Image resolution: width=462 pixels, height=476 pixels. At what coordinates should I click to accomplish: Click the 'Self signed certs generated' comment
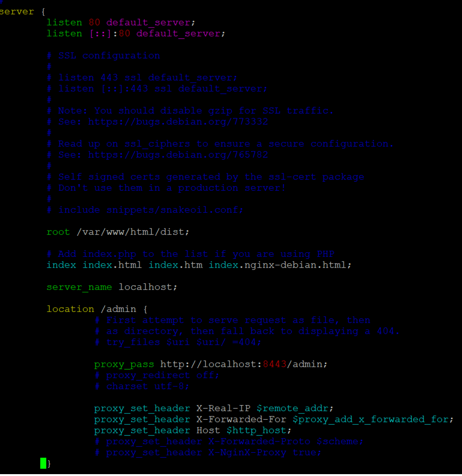point(205,177)
